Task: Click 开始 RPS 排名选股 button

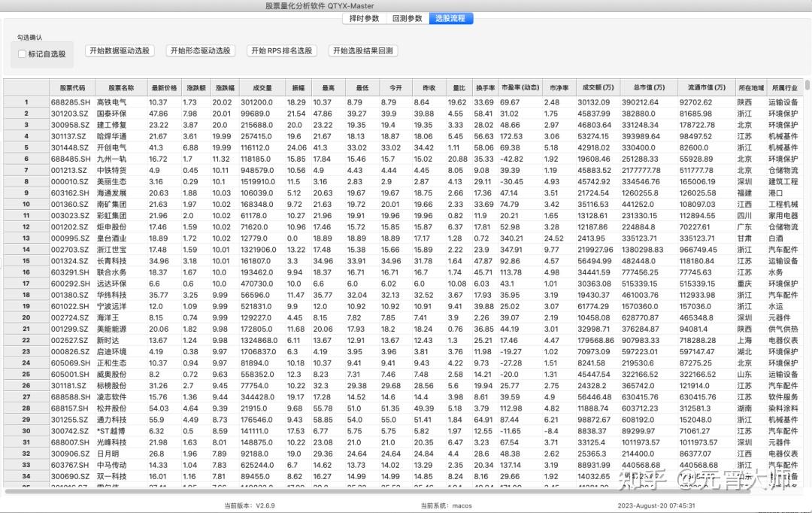Action: coord(282,51)
